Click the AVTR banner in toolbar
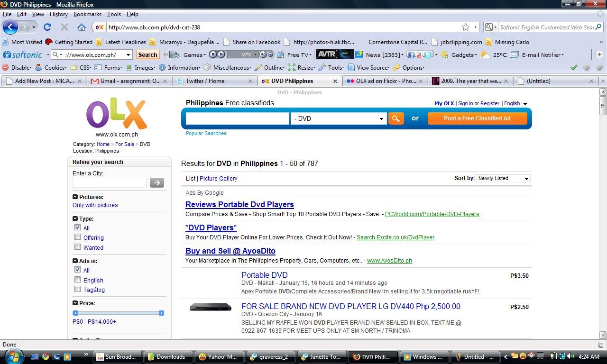This screenshot has width=607, height=364. tap(334, 55)
